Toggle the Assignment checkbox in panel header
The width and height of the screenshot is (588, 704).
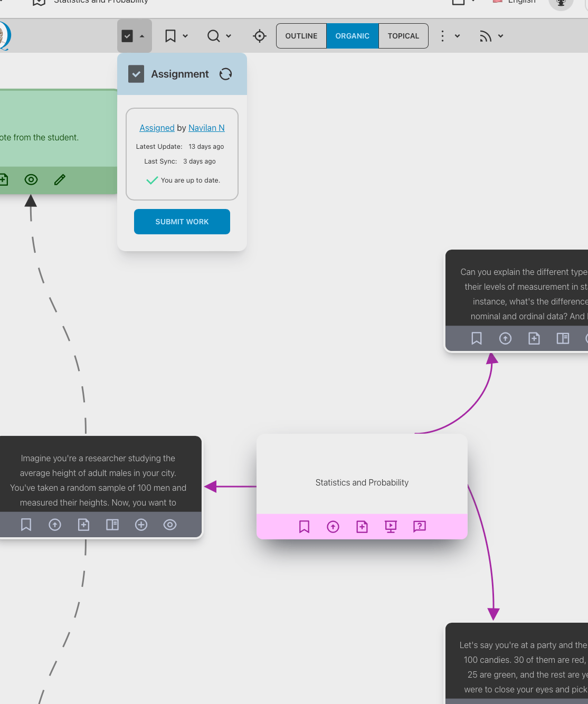pos(136,74)
